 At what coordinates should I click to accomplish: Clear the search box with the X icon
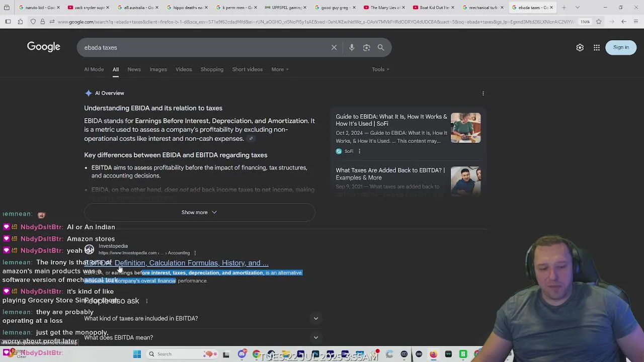334,47
